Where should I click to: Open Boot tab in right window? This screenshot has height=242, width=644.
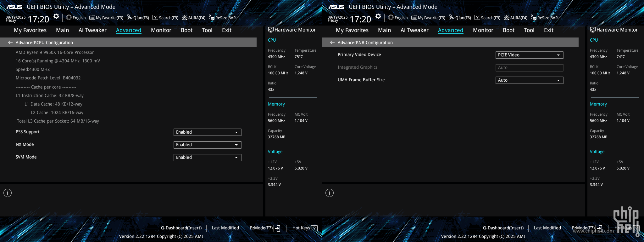509,30
